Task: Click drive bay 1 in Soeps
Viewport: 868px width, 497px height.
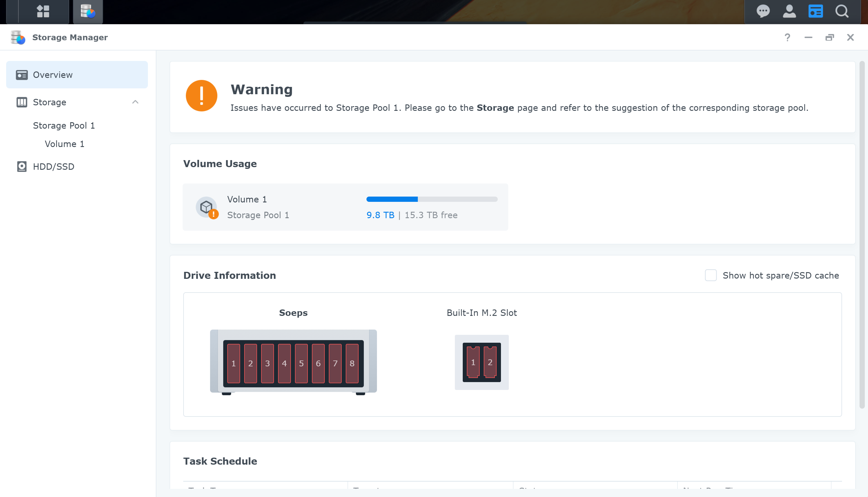Action: 234,363
